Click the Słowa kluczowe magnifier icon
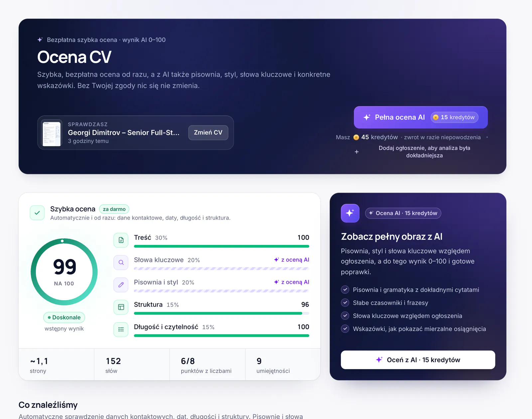 [121, 262]
